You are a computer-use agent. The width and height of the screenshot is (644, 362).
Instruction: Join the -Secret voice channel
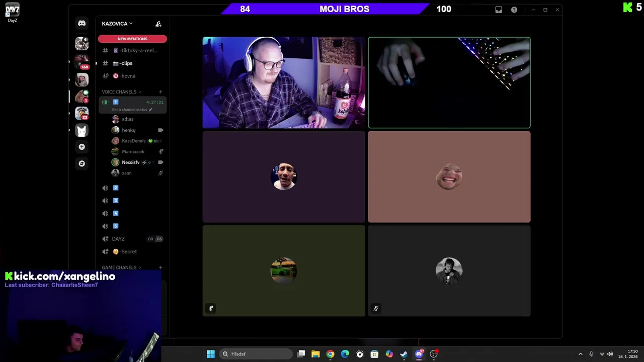point(132,252)
